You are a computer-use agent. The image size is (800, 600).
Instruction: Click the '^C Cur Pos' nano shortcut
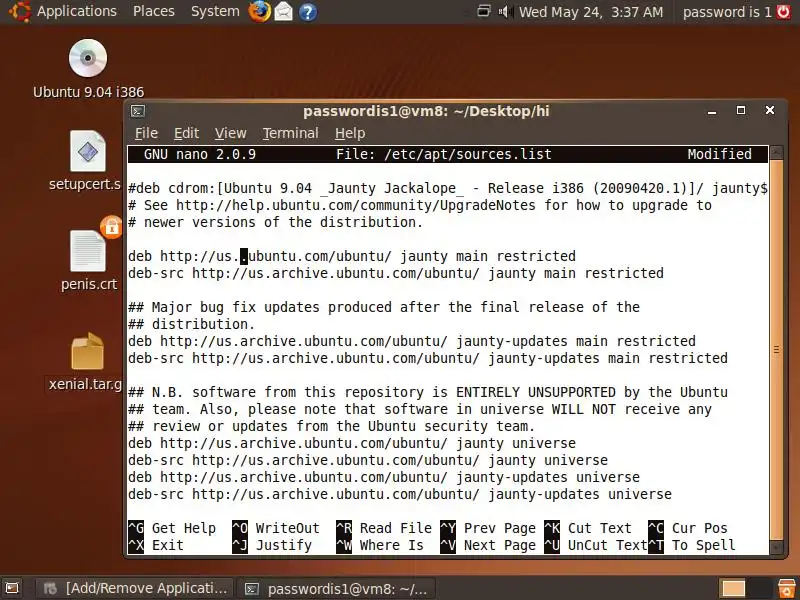688,528
